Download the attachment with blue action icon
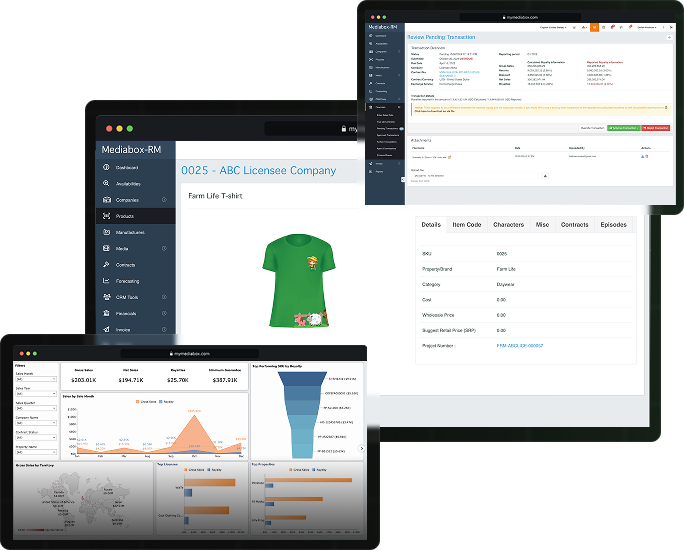684x550 pixels. click(643, 156)
